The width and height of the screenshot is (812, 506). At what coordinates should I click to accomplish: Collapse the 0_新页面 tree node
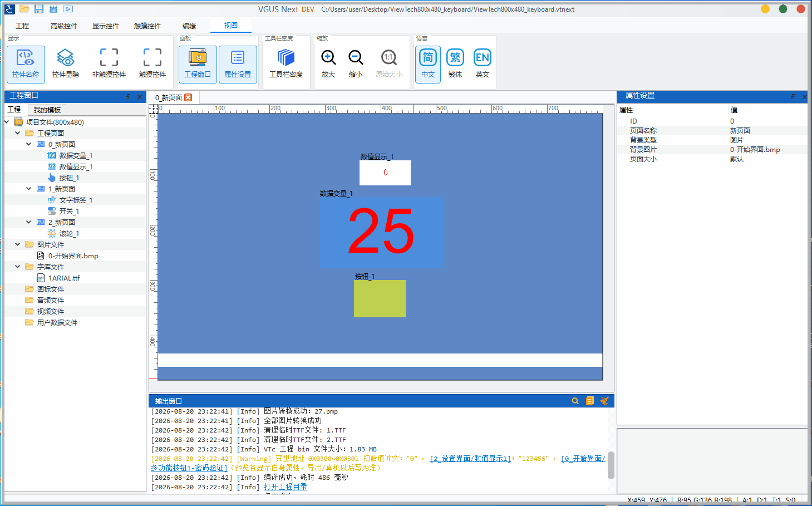point(29,144)
